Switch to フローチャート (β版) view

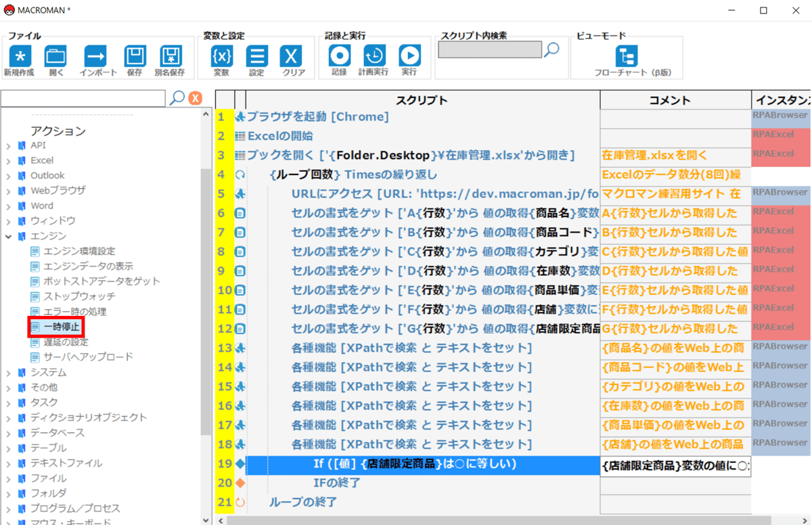[627, 56]
